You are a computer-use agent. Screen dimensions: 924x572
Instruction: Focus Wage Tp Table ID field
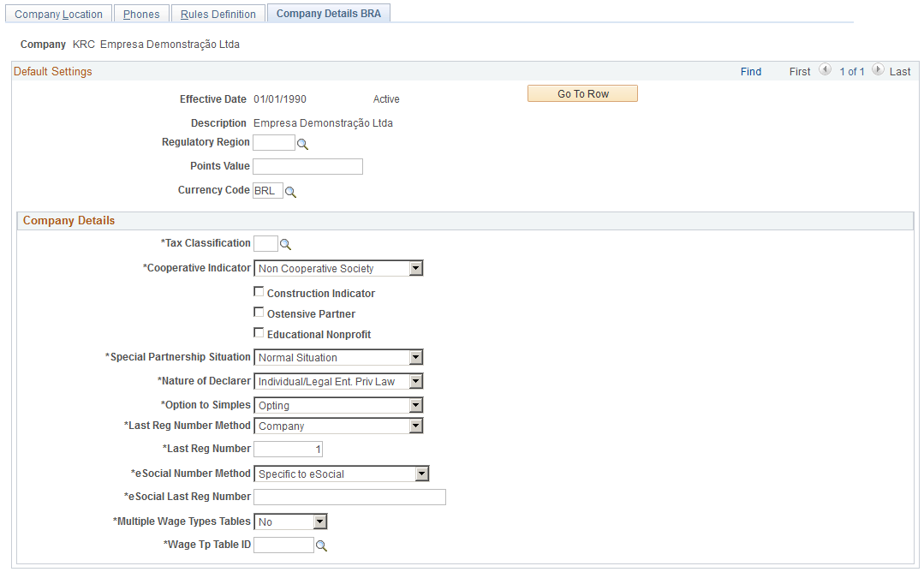(x=284, y=545)
